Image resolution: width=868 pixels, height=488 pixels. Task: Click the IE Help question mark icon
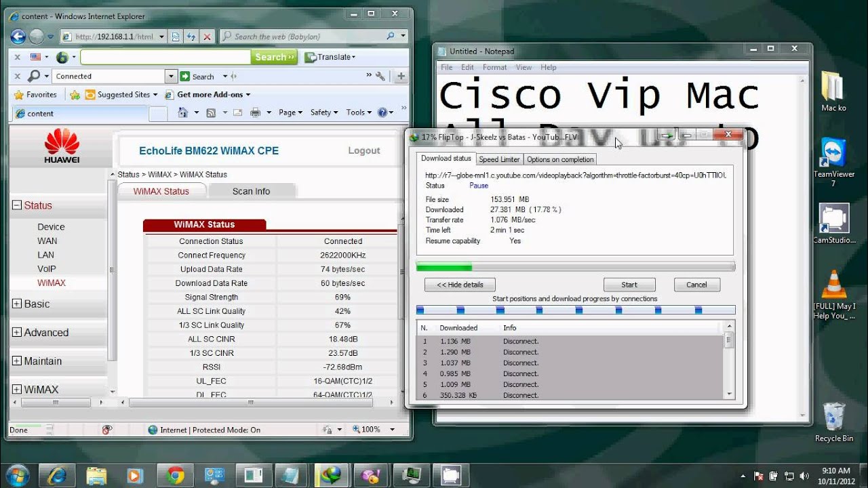[382, 113]
